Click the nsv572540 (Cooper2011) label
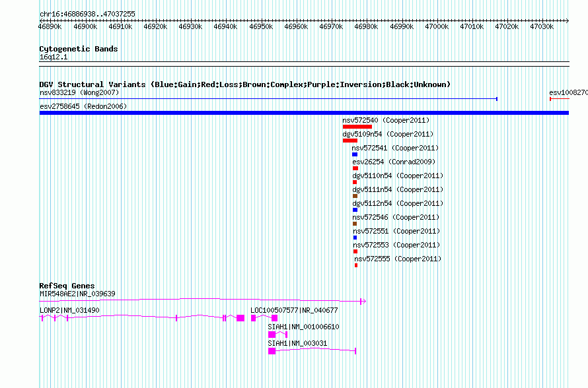Image resolution: width=588 pixels, height=388 pixels. [386, 120]
